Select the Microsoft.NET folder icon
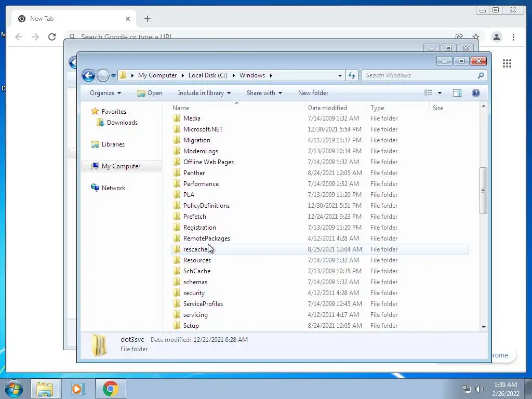 click(177, 129)
